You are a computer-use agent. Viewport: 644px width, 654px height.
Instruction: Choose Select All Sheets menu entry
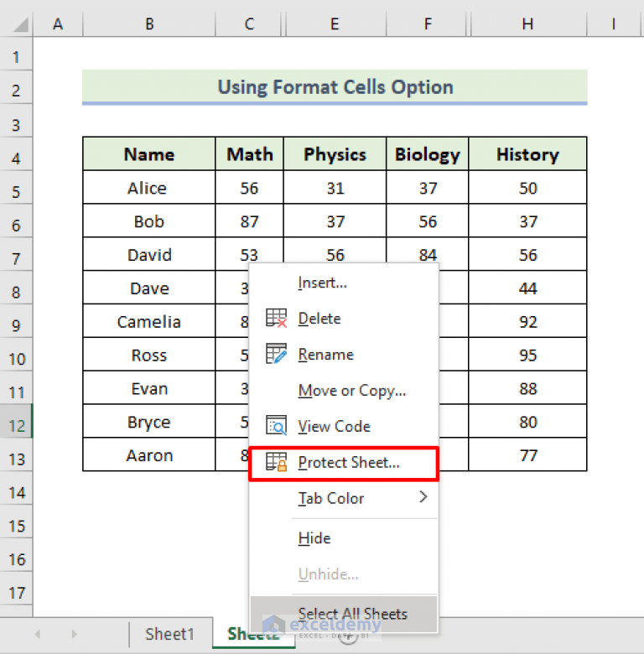pyautogui.click(x=344, y=614)
